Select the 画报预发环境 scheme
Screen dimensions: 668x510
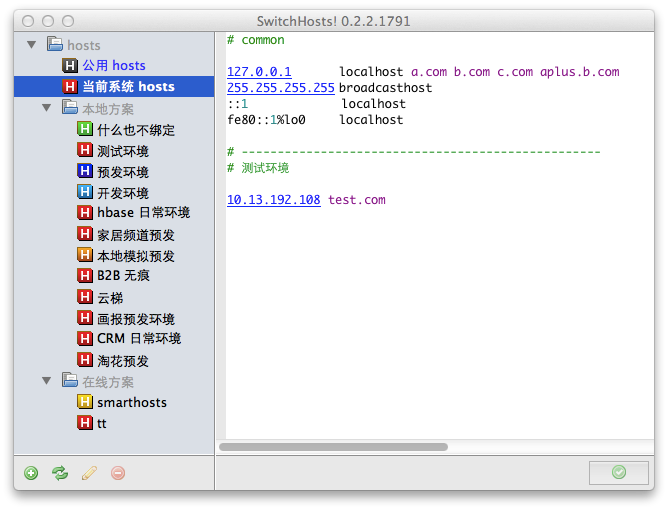[x=136, y=319]
